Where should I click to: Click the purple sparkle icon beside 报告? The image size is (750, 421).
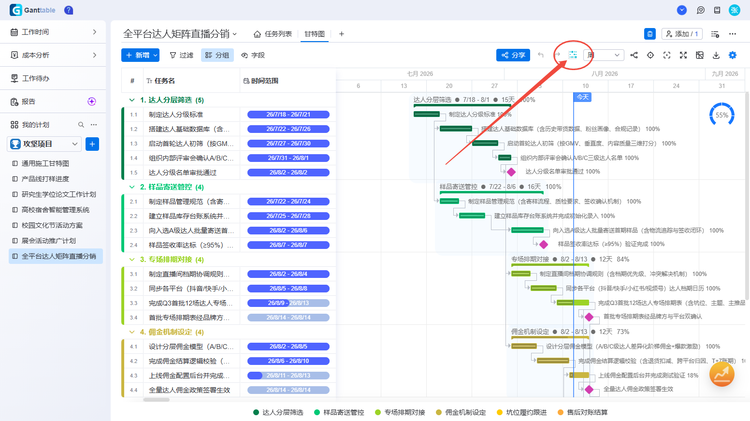pyautogui.click(x=92, y=101)
